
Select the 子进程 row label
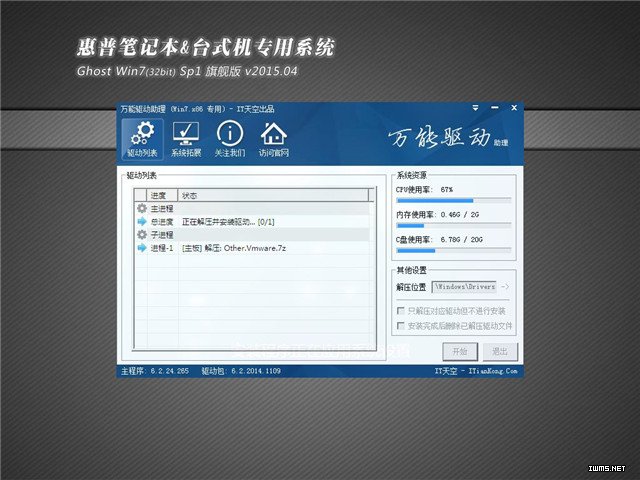click(x=162, y=235)
